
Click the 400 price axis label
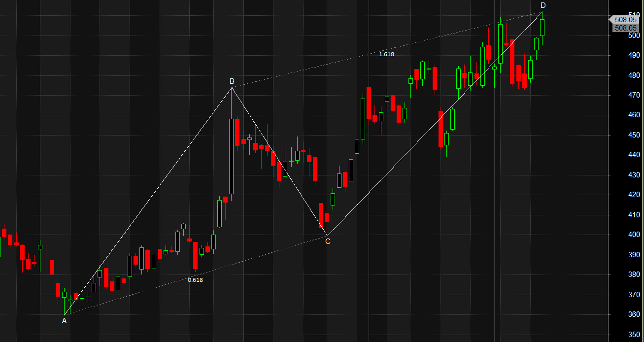634,235
